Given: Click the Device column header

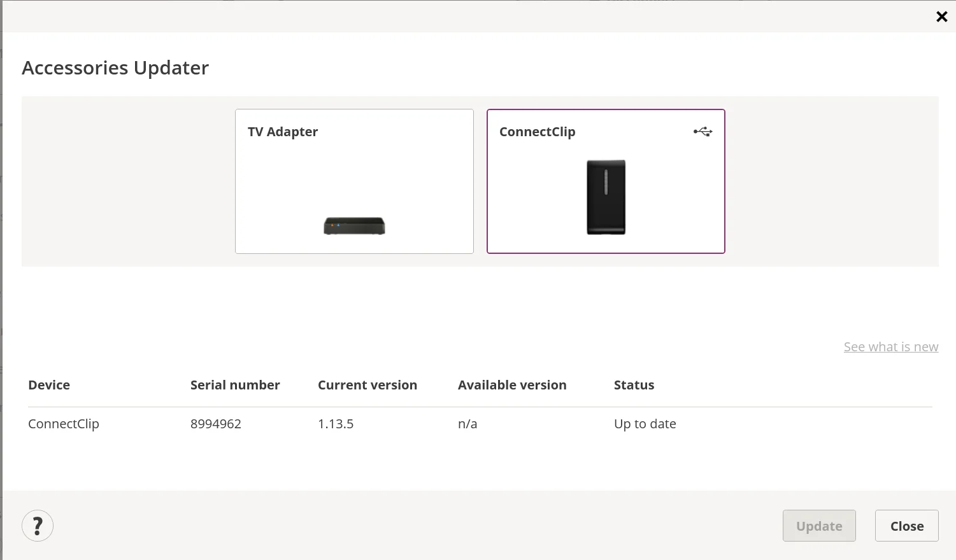Looking at the screenshot, I should (49, 385).
